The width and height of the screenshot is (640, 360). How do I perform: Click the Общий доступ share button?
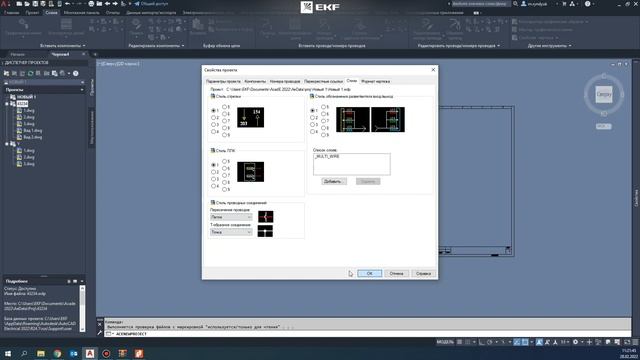(151, 4)
